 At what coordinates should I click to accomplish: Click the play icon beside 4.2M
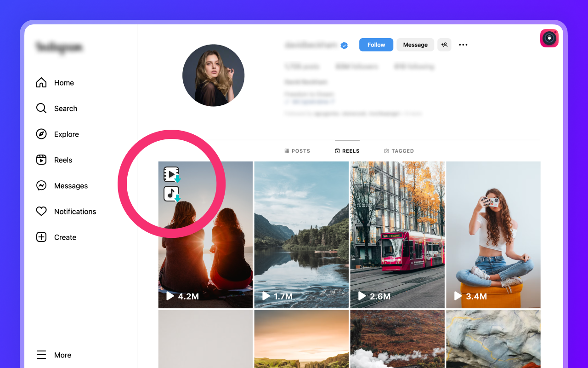(170, 296)
